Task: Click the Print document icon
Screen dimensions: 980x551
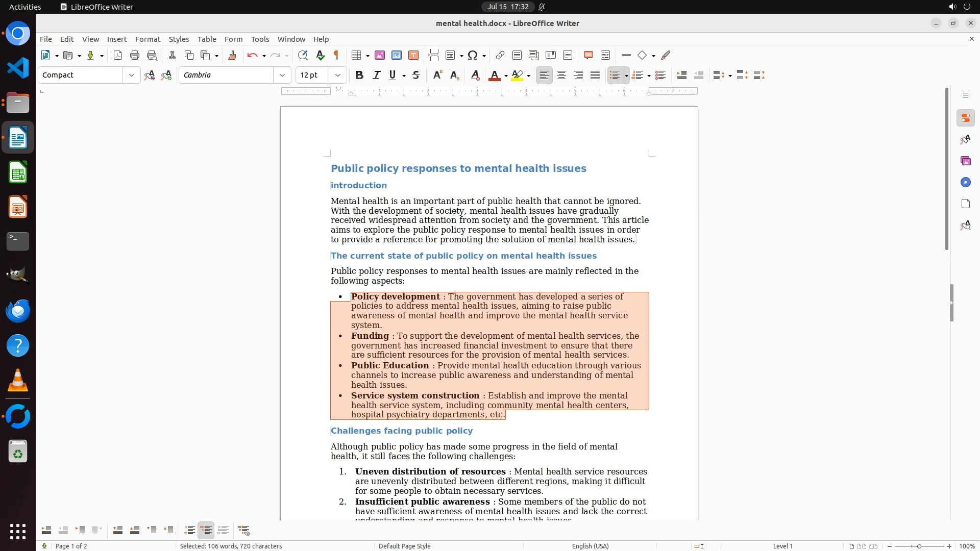Action: click(x=135, y=56)
